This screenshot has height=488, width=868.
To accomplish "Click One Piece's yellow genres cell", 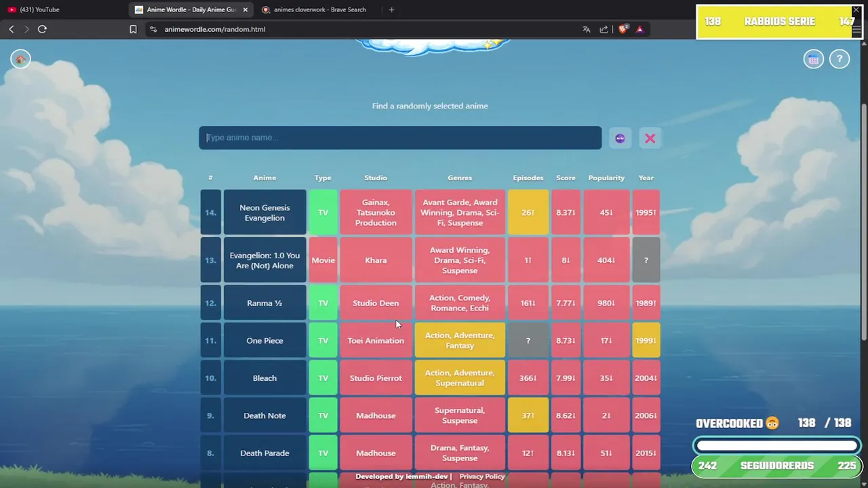I will pyautogui.click(x=460, y=340).
